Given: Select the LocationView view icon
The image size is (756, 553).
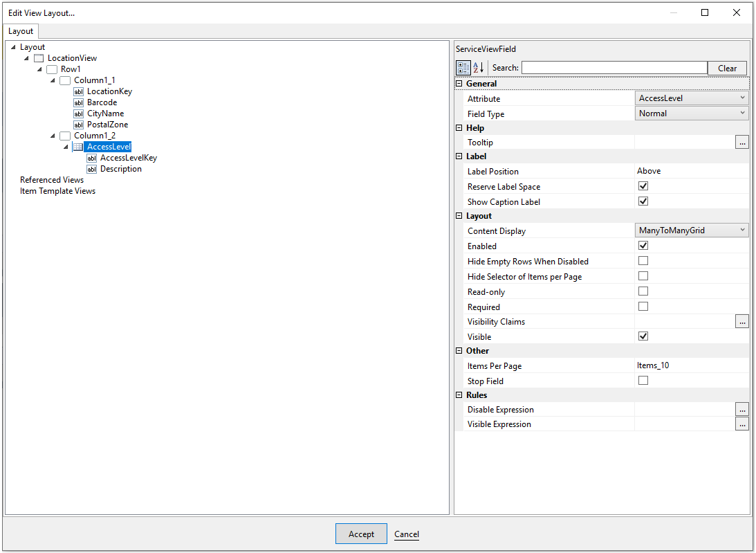Looking at the screenshot, I should pyautogui.click(x=39, y=58).
